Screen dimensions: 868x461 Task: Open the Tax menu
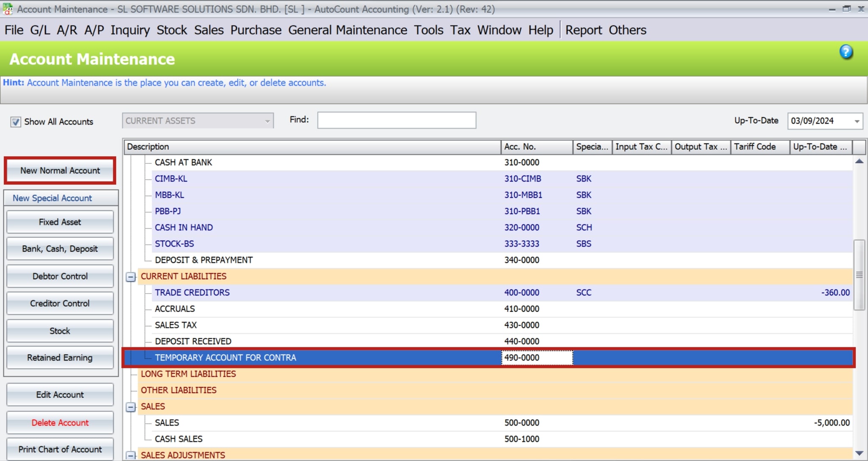(x=460, y=30)
